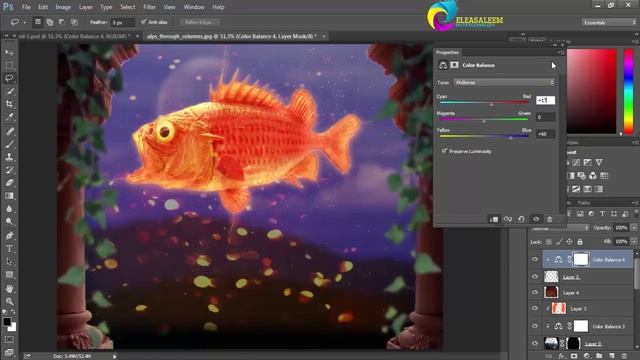Screen dimensions: 640x360
Task: Select the Path Selection tool
Action: pyautogui.click(x=9, y=262)
